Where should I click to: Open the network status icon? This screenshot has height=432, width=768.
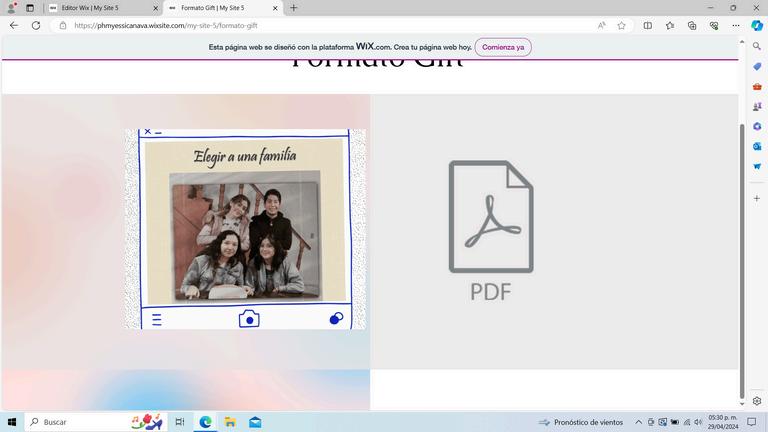[687, 422]
